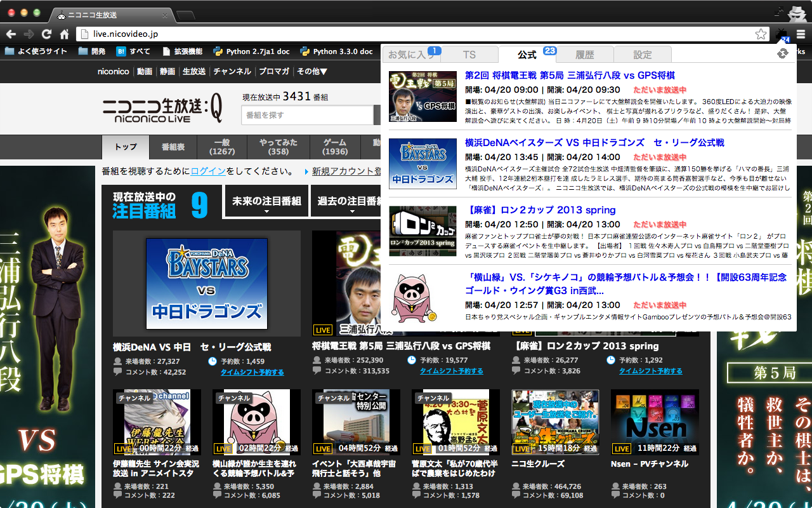Open the ブロマガ navigation link
This screenshot has width=812, height=508.
274,72
